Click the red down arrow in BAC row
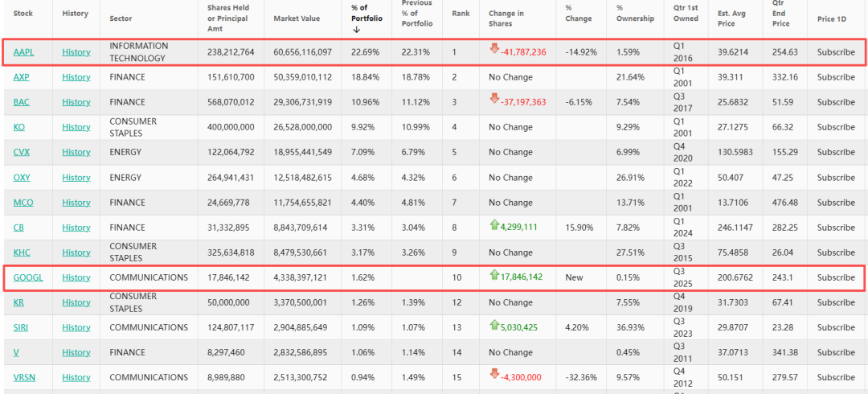 (x=495, y=100)
